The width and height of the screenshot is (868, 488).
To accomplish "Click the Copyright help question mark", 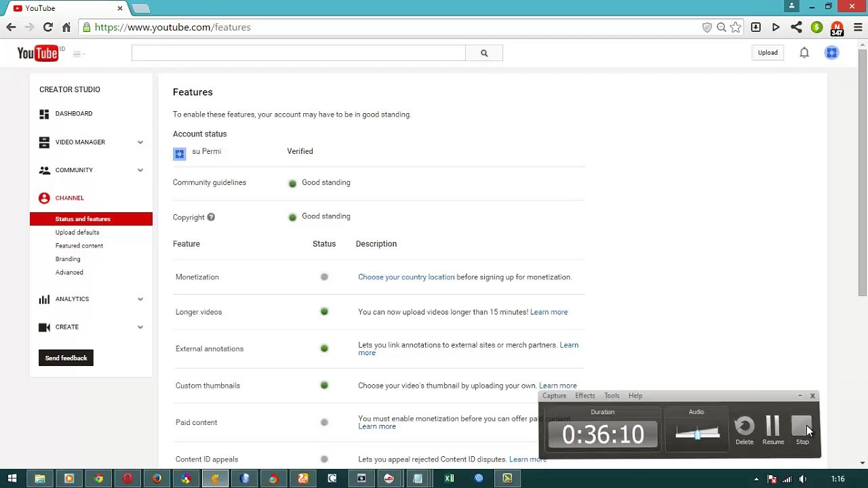I will coord(211,217).
